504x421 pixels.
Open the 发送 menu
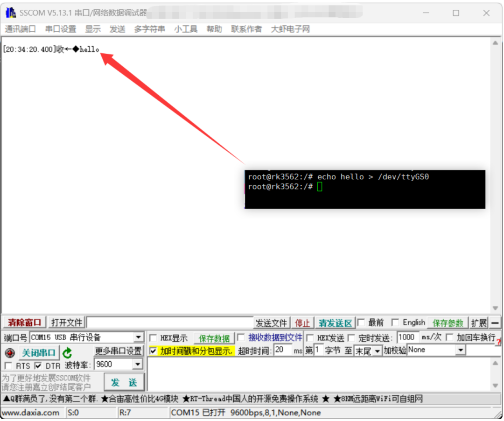tap(117, 29)
